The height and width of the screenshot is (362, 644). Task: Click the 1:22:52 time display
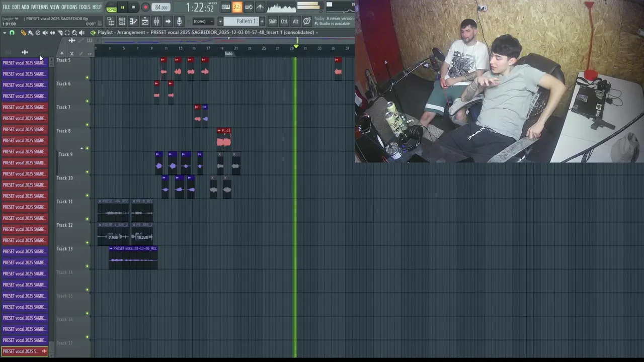coord(200,8)
